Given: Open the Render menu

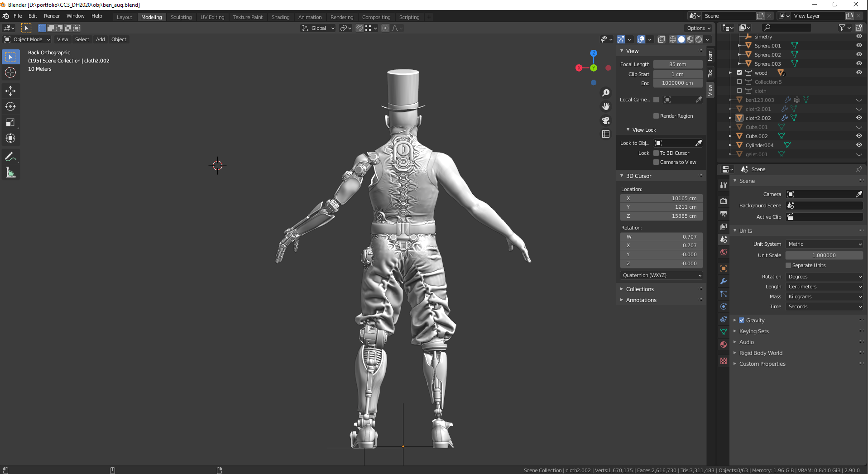Looking at the screenshot, I should [52, 16].
